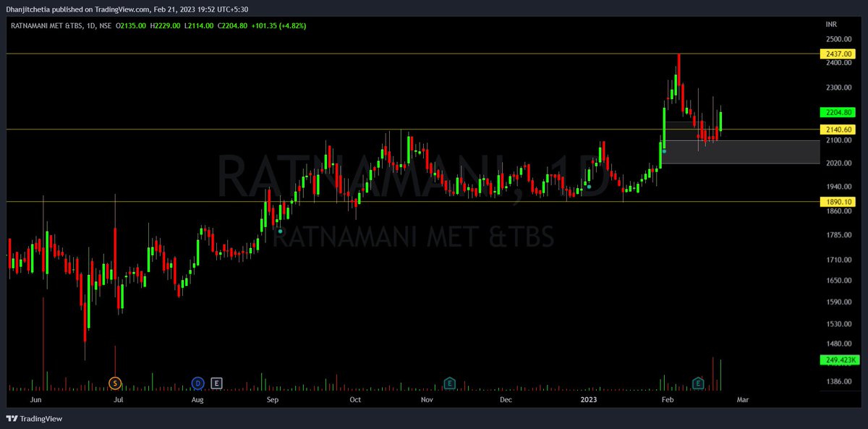Click the 1386.00 price axis label
The height and width of the screenshot is (429, 868).
[x=837, y=381]
